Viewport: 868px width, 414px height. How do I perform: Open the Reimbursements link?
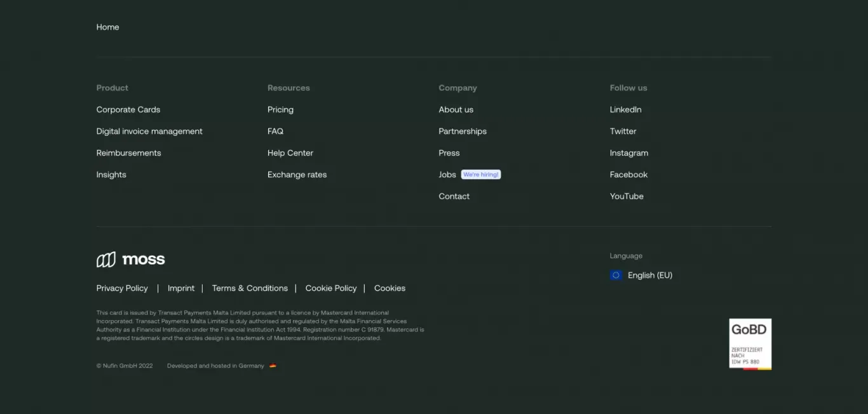129,153
